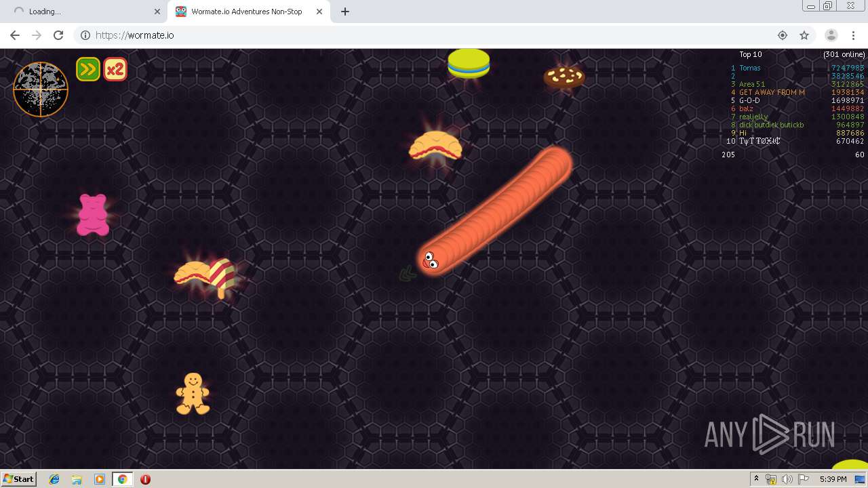Click leaderboard player Tomas
This screenshot has height=488, width=868.
[x=750, y=68]
